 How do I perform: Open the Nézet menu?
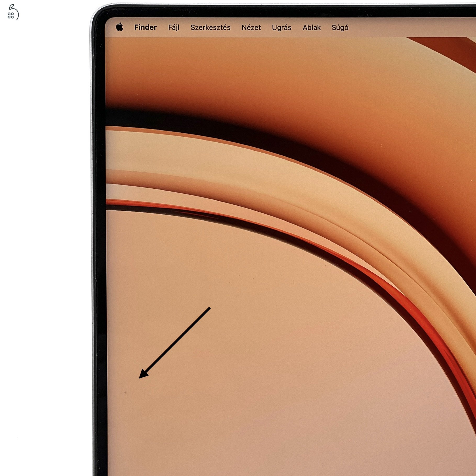pos(251,27)
